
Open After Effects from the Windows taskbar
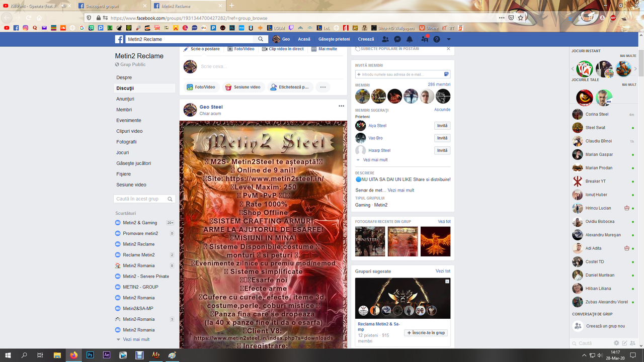click(x=106, y=355)
